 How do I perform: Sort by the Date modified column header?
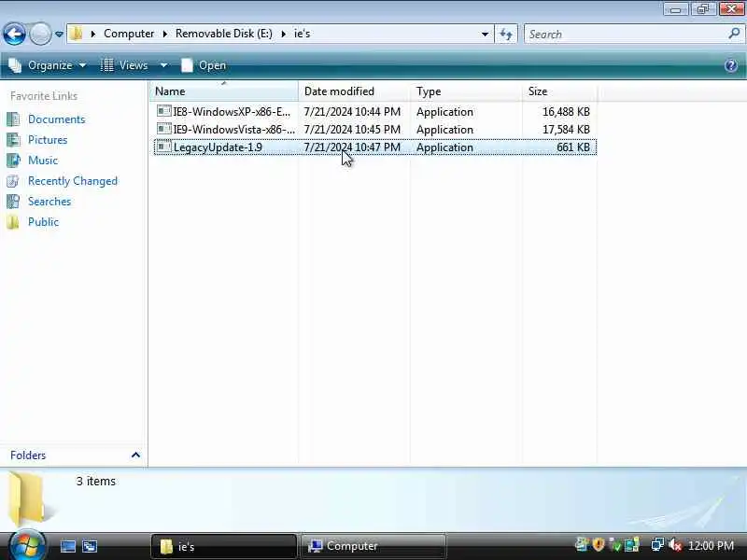(355, 91)
